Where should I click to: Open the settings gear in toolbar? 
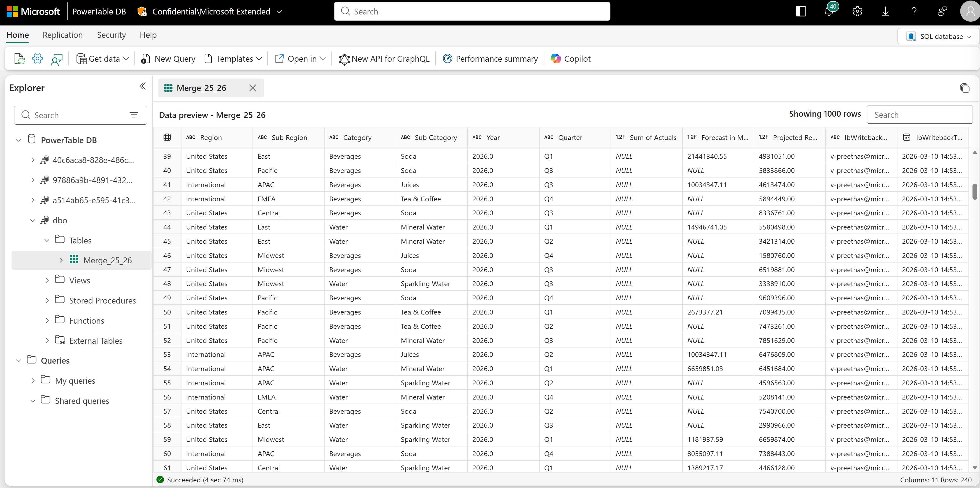[x=37, y=59]
